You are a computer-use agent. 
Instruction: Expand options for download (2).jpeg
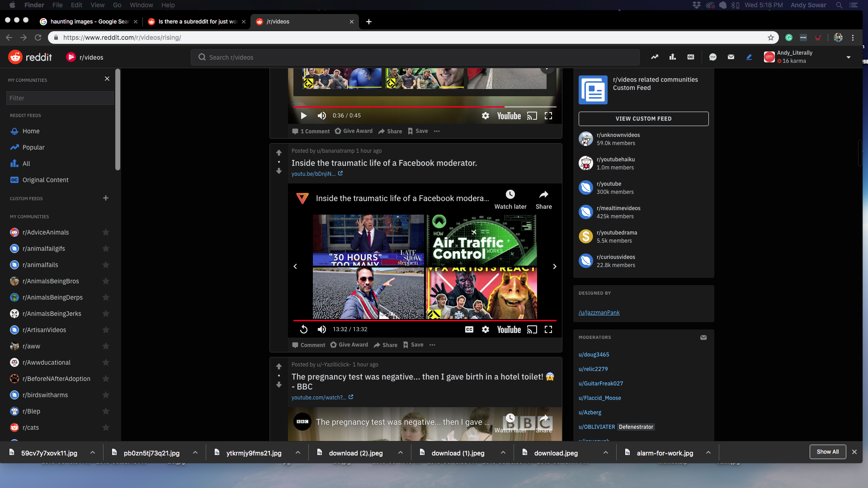[401, 452]
